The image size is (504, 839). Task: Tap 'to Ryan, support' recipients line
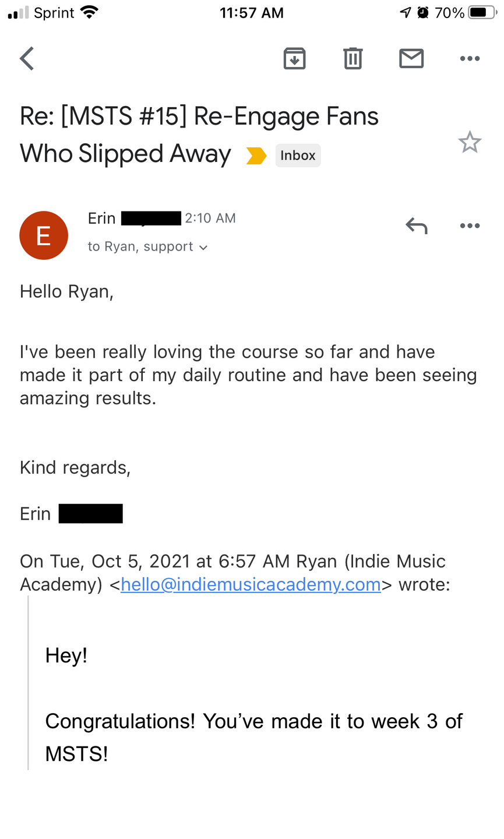click(140, 247)
